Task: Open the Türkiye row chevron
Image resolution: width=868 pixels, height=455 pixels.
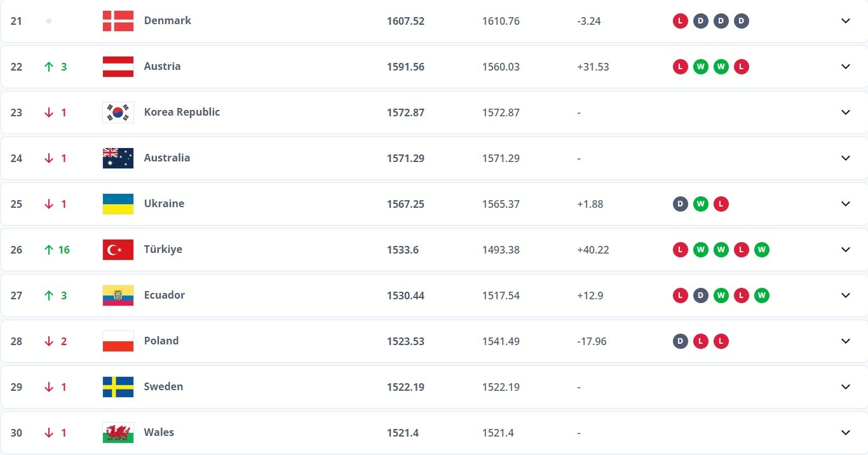Action: [x=846, y=250]
